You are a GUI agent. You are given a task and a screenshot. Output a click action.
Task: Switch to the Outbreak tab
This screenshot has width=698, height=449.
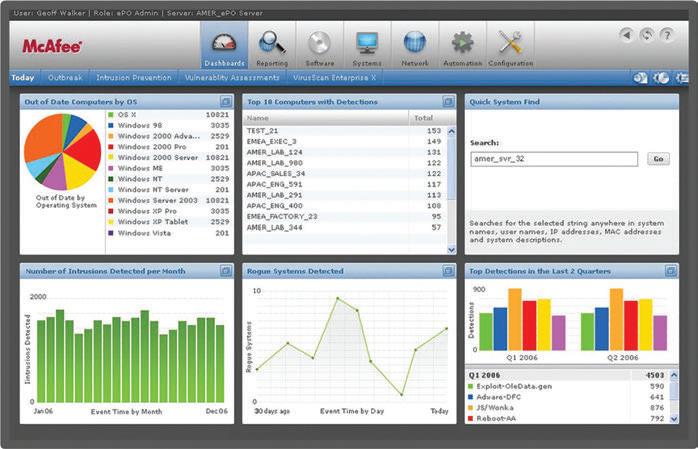[65, 77]
